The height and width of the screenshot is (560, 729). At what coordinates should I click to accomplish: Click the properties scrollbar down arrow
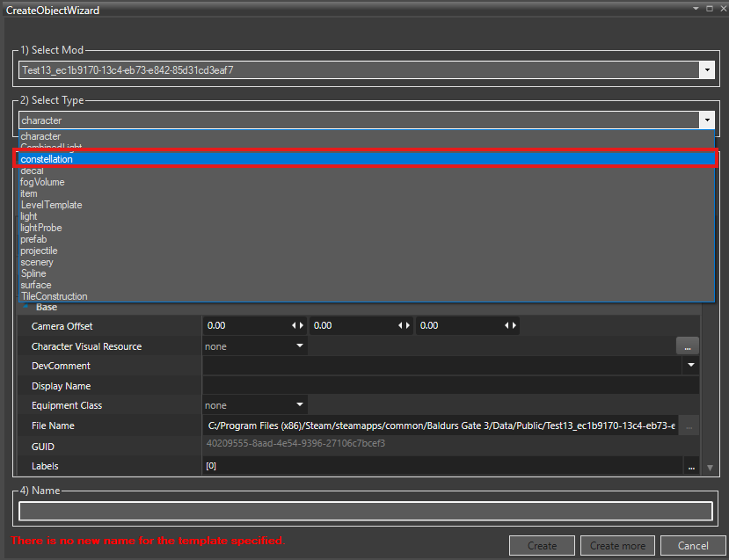[710, 468]
